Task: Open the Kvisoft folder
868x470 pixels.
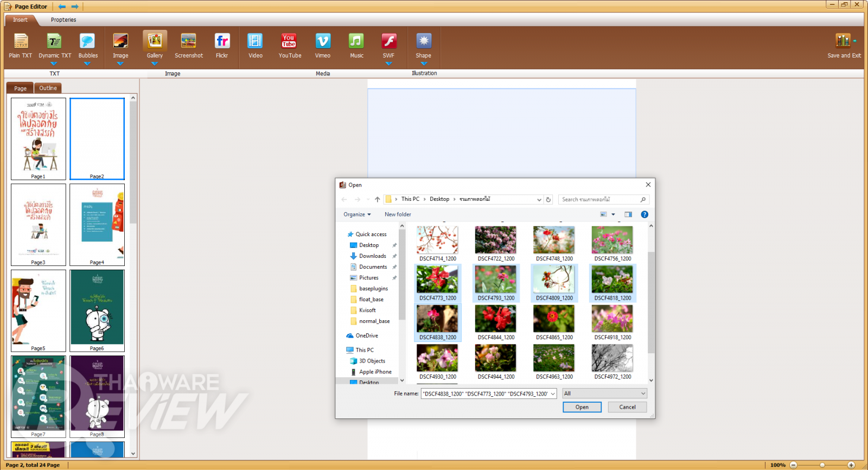Action: (x=367, y=310)
